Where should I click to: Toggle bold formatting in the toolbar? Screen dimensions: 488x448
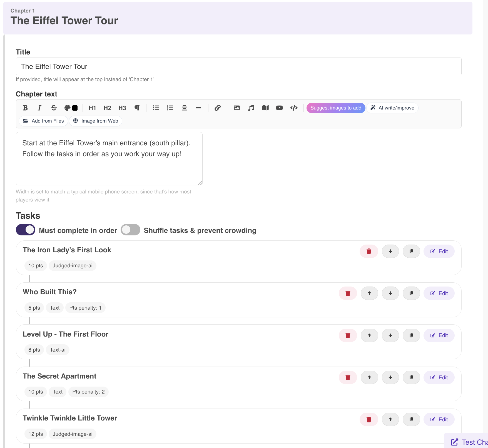click(x=25, y=108)
